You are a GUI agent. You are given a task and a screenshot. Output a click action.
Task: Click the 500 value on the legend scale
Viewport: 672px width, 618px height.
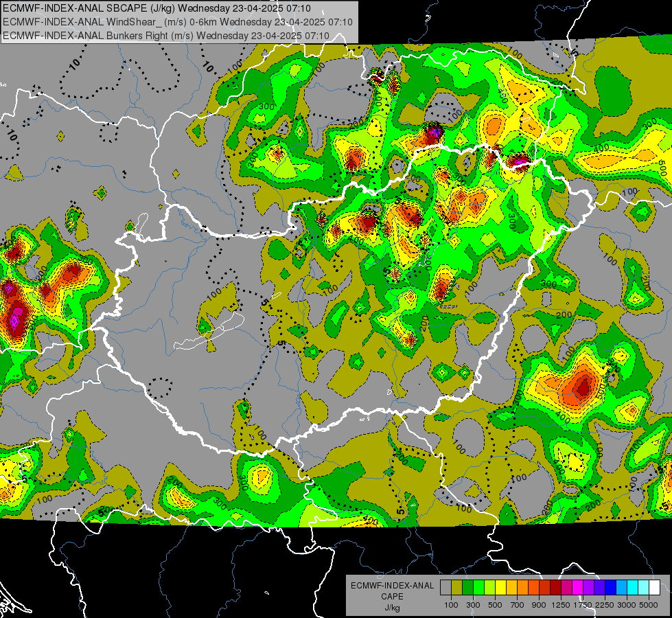tap(495, 605)
